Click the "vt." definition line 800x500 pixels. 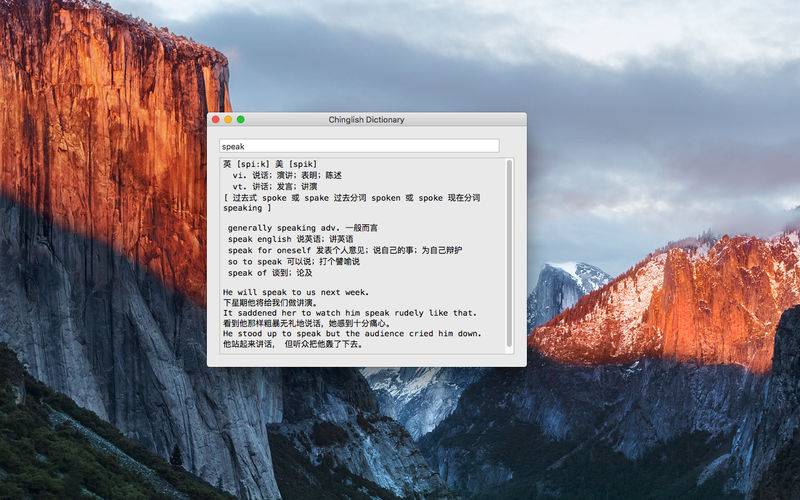[274, 187]
